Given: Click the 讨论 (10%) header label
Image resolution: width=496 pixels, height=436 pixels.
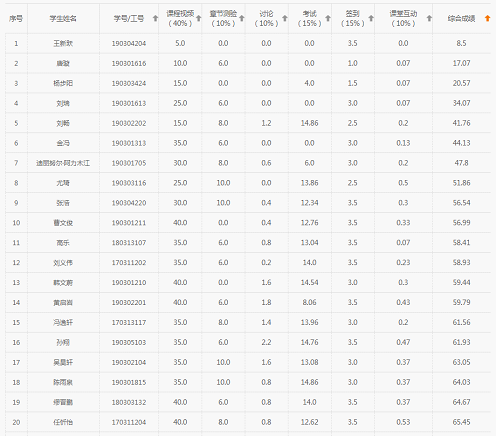Looking at the screenshot, I should [x=266, y=18].
